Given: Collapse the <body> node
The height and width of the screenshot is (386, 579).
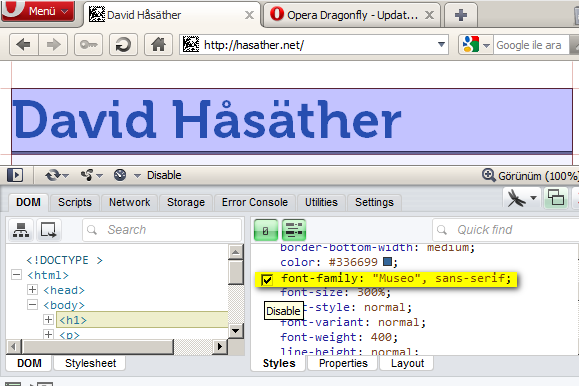Looking at the screenshot, I should tap(32, 305).
